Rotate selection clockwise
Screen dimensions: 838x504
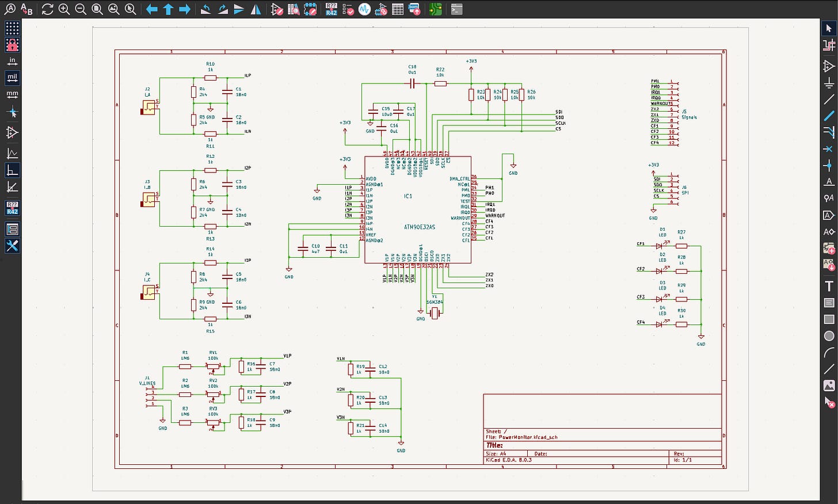coord(222,9)
